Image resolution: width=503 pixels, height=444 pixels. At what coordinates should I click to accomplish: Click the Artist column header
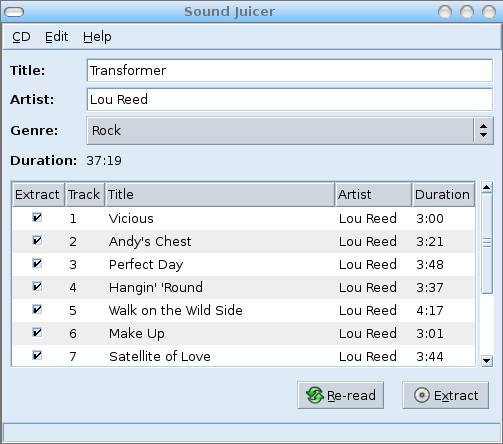pyautogui.click(x=373, y=194)
